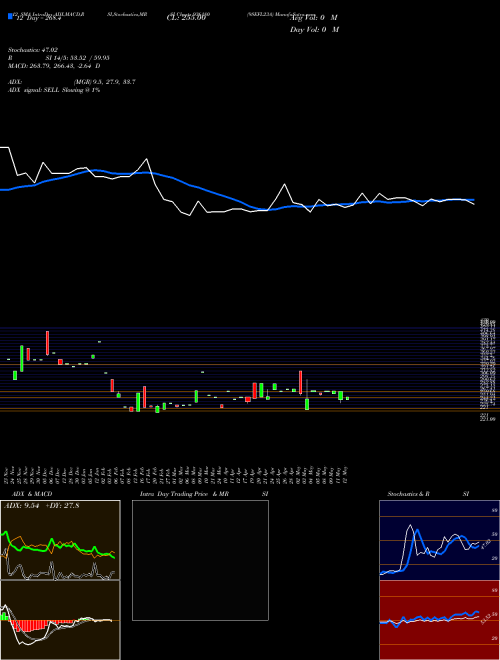Click the ADX signal SELL text

click(54, 90)
